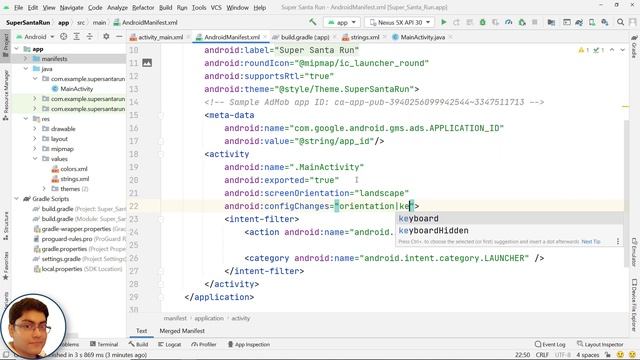640x360 pixels.
Task: Open the Build menu
Action: point(165,7)
